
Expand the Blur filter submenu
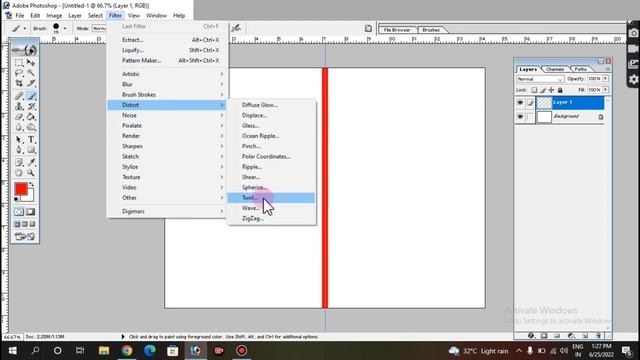pos(168,84)
